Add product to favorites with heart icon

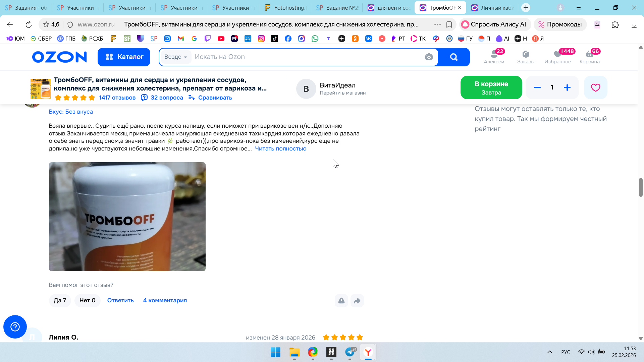[x=595, y=87]
